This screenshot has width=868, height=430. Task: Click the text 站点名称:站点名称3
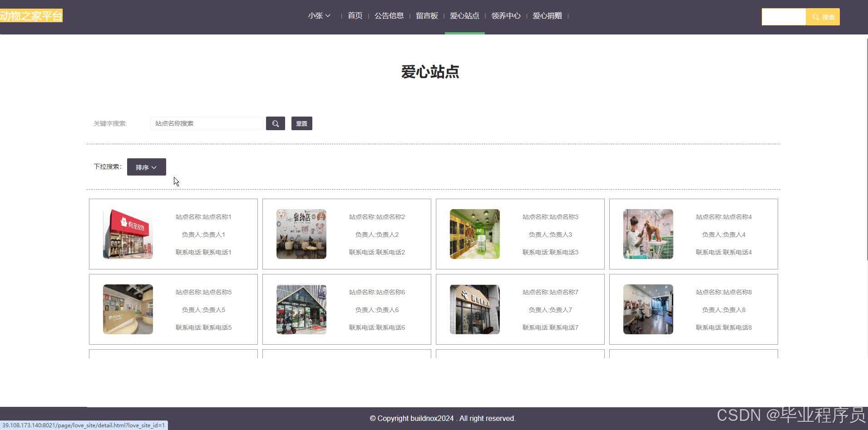coord(550,217)
